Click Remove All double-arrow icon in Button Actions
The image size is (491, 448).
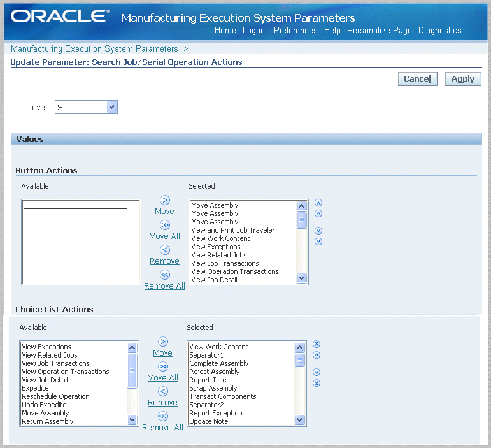coord(165,275)
